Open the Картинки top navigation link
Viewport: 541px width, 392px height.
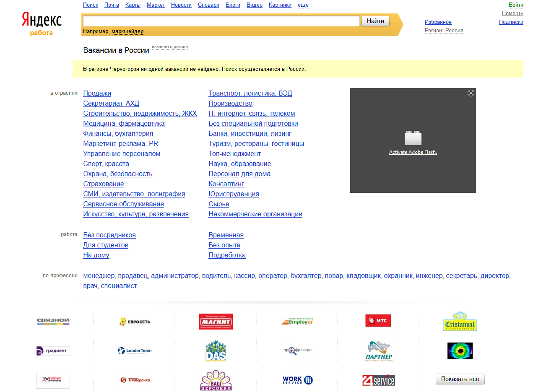click(280, 5)
